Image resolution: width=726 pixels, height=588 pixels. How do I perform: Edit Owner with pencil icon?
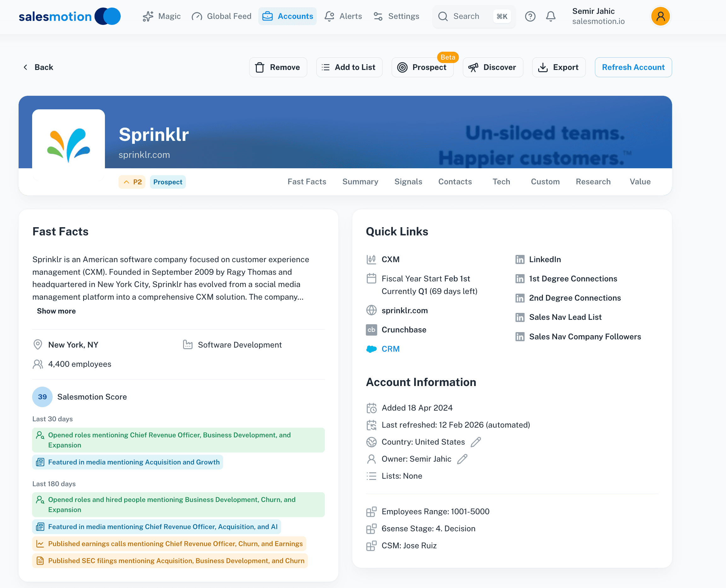click(x=462, y=459)
